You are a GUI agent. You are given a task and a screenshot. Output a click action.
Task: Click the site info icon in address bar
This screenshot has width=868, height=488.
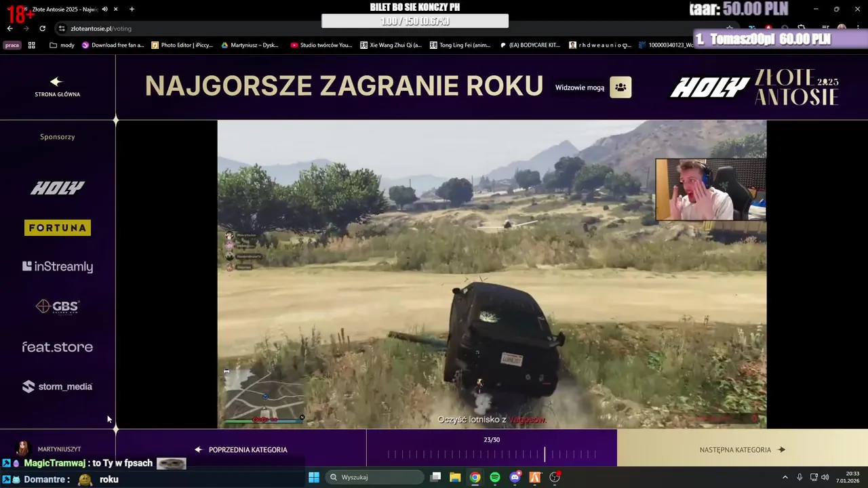[x=62, y=28]
